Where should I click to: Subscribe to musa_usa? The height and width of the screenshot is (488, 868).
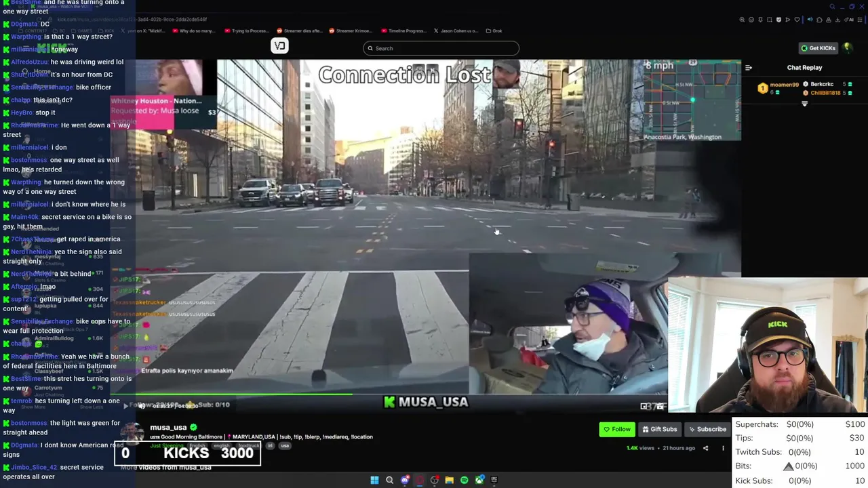pyautogui.click(x=707, y=429)
